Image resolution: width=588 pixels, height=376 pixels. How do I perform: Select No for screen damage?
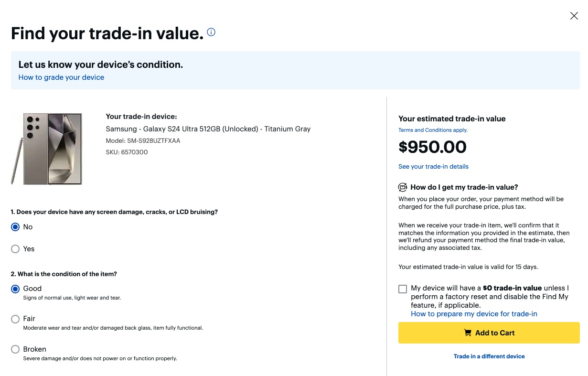[15, 227]
